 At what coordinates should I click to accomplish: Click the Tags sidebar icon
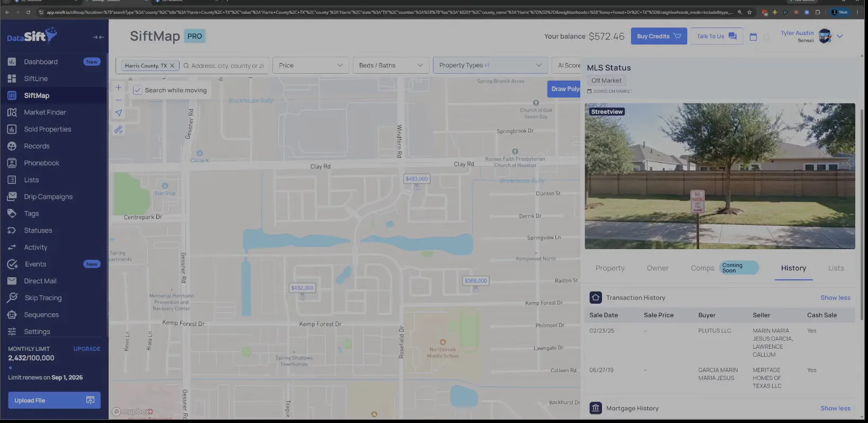click(12, 214)
